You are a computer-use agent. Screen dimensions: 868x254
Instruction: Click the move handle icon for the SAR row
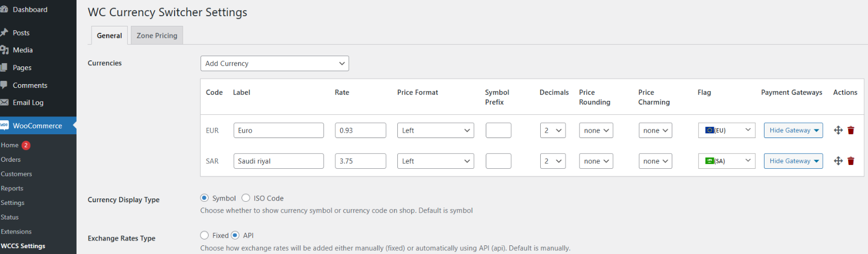(838, 161)
